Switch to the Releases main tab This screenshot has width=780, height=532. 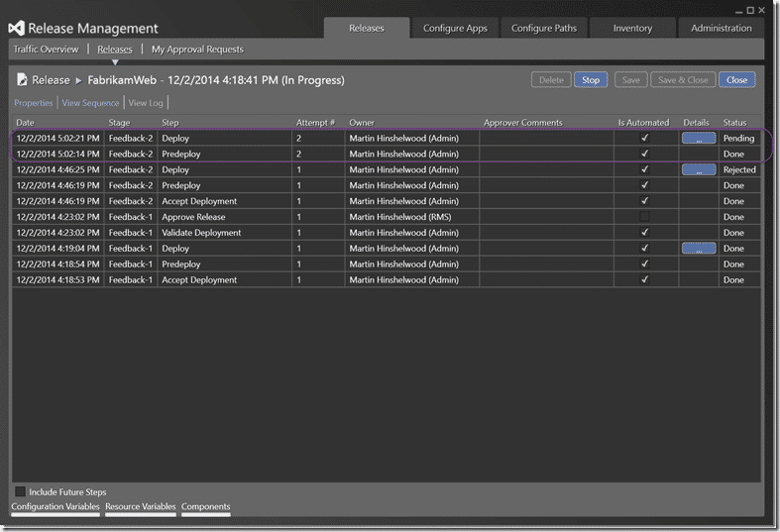(x=367, y=29)
